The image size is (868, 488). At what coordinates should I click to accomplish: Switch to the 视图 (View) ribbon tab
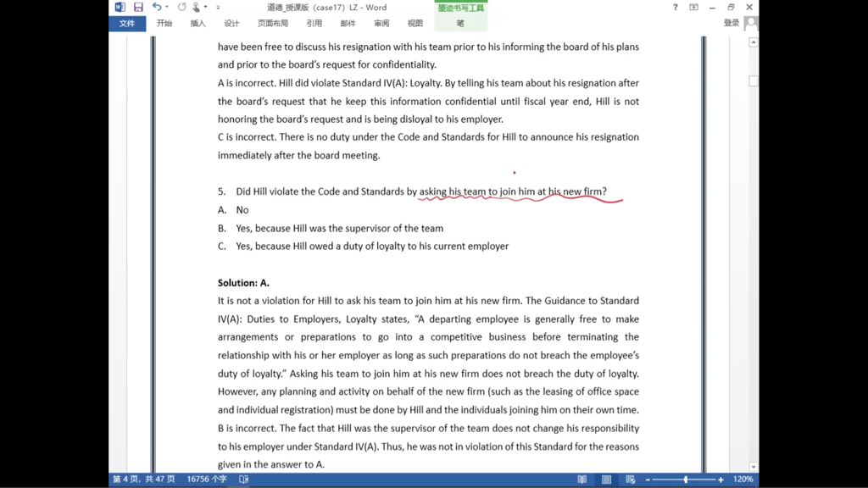click(415, 23)
